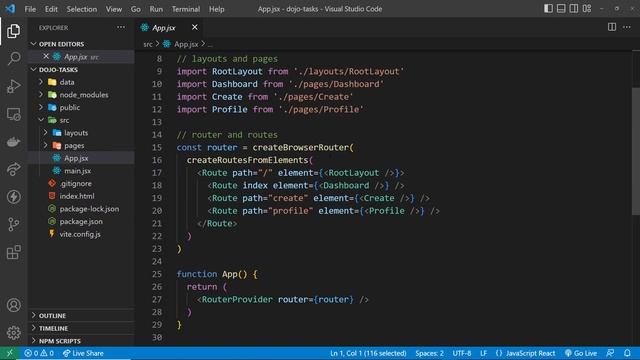Expand the Outline section
Viewport: 640px width, 360px height.
(33, 316)
